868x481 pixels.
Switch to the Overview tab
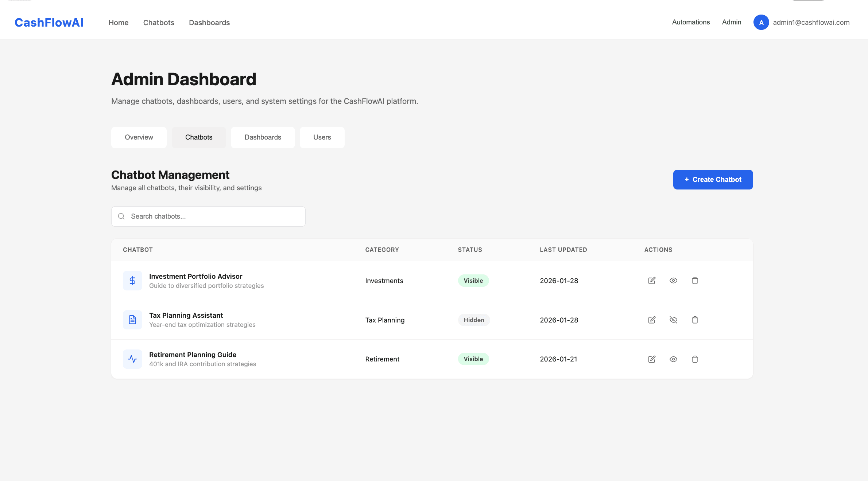[139, 137]
